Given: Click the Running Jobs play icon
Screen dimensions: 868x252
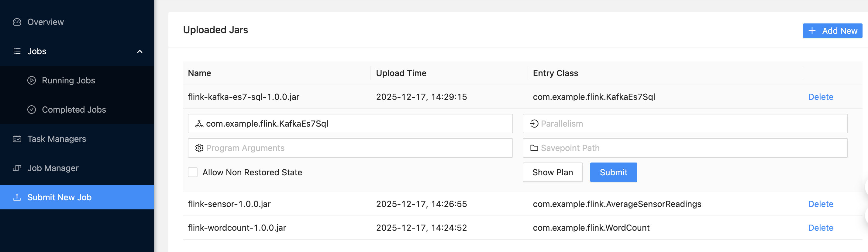Looking at the screenshot, I should (x=32, y=80).
